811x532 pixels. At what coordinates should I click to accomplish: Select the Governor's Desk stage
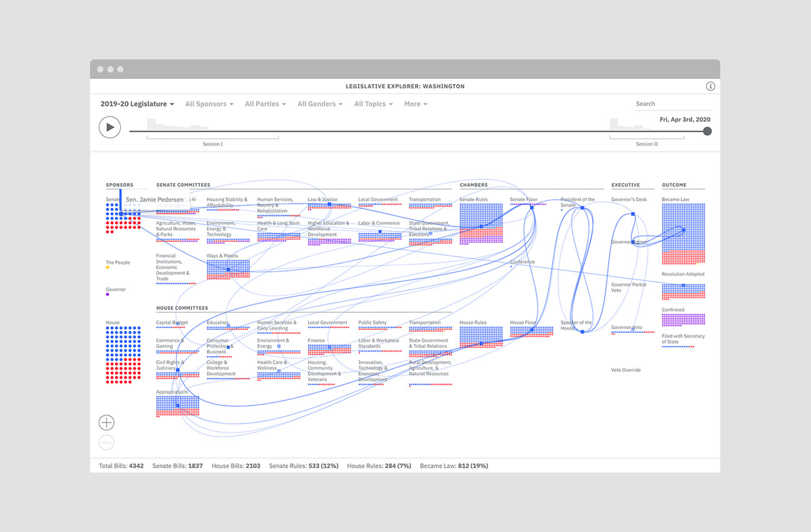pos(629,200)
